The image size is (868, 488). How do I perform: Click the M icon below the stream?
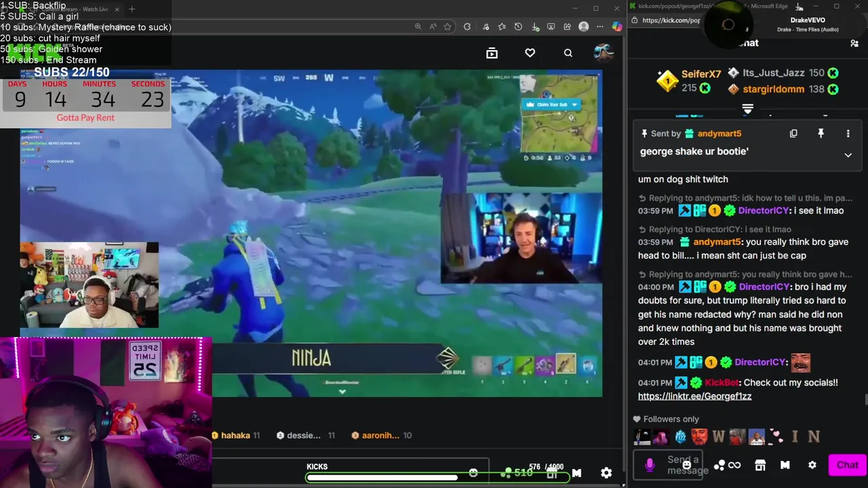pos(576,473)
